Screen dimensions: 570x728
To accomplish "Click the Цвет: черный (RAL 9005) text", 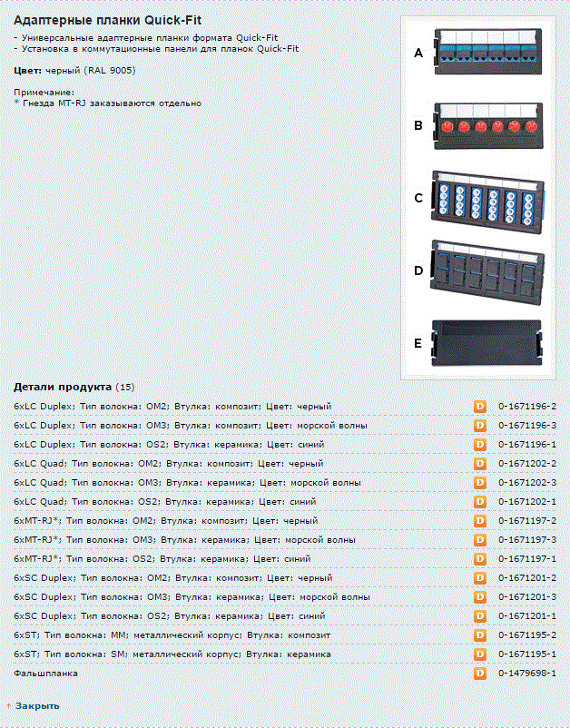I will point(74,71).
